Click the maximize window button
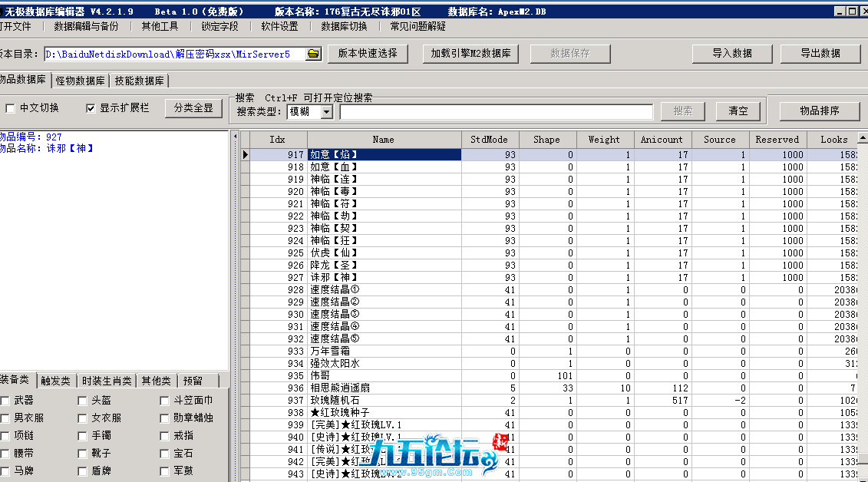The height and width of the screenshot is (482, 868). (851, 12)
